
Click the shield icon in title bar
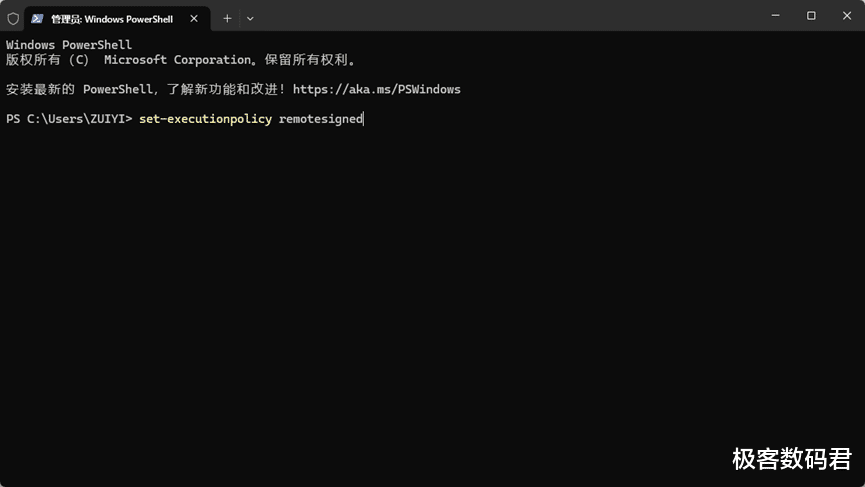13,19
